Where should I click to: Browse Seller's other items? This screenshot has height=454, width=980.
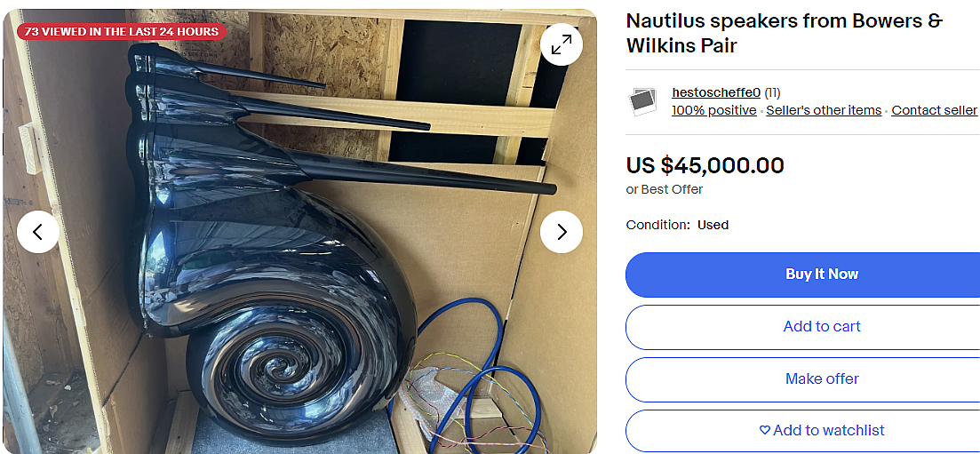pyautogui.click(x=824, y=111)
